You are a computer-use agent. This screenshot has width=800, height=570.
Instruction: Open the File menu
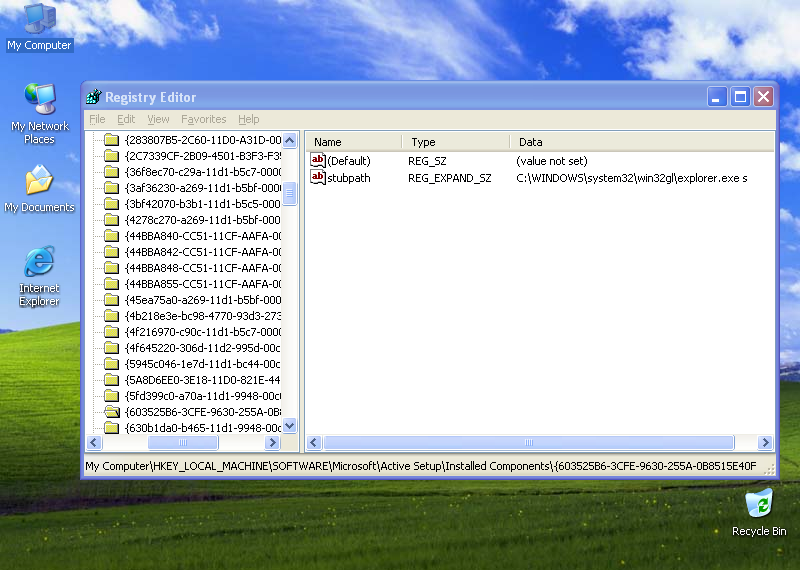97,119
